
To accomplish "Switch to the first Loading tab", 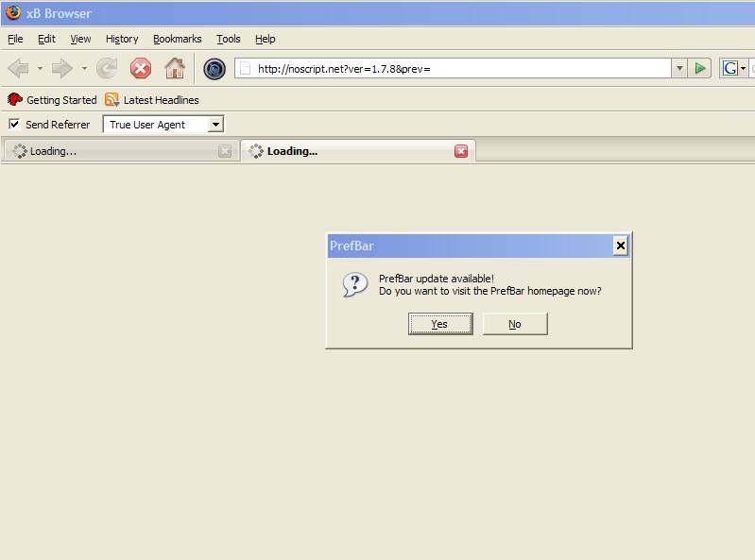I will [120, 151].
